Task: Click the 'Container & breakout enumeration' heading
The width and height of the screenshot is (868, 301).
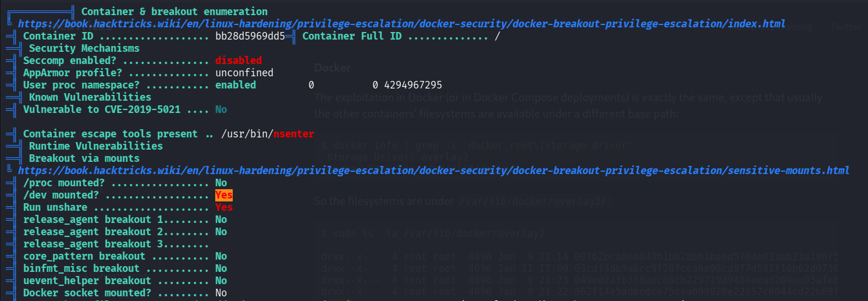Action: click(175, 12)
